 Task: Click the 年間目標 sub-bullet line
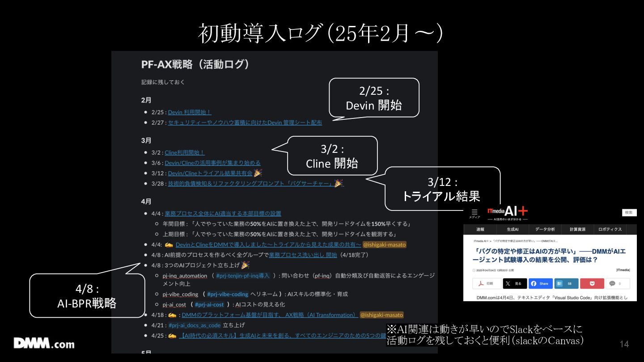(x=287, y=224)
